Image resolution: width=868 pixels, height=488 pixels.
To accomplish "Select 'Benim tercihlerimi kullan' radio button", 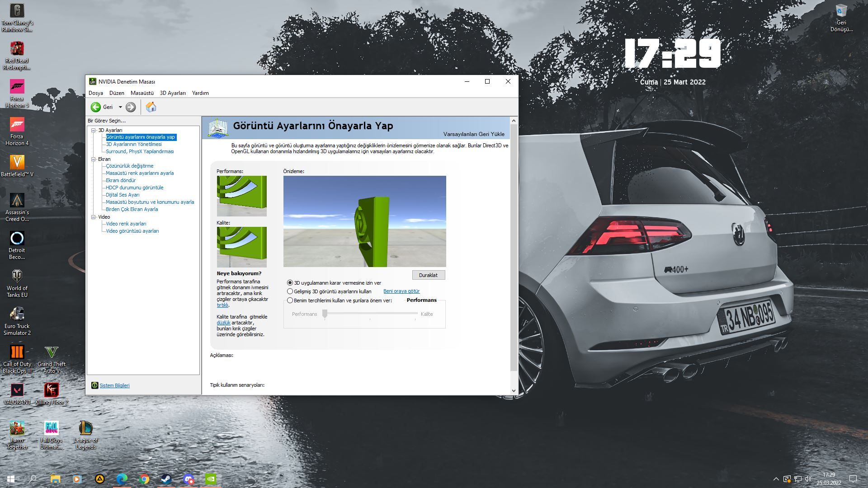I will point(290,300).
